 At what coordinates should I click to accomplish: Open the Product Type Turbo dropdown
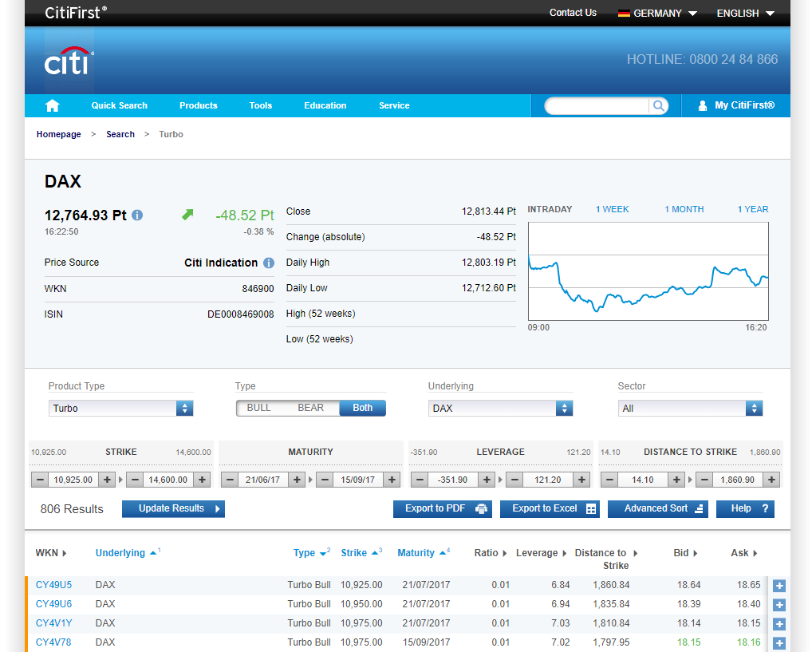coord(120,409)
